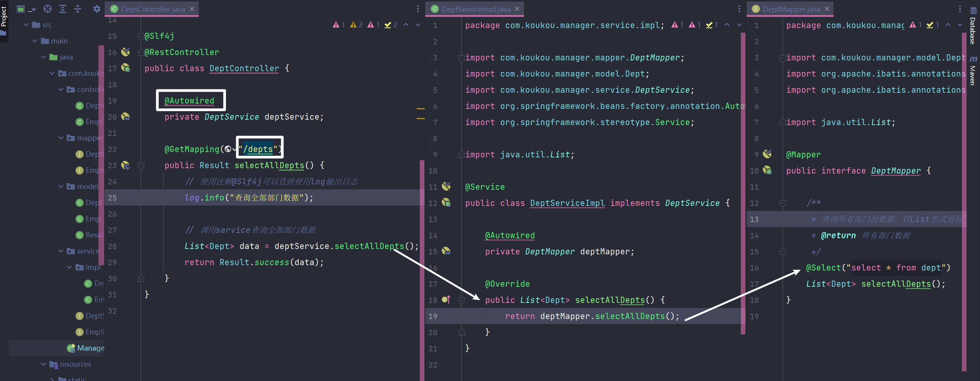Collapse the java folder

click(x=43, y=57)
